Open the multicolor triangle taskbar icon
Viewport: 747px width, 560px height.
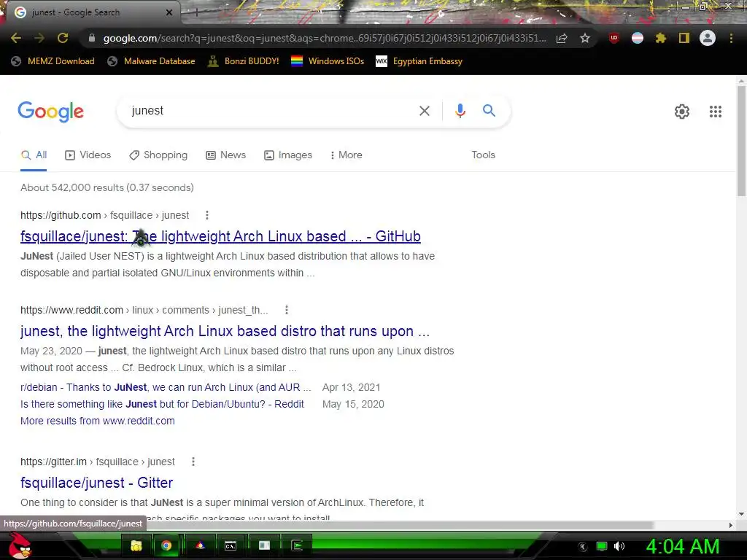[x=201, y=545]
